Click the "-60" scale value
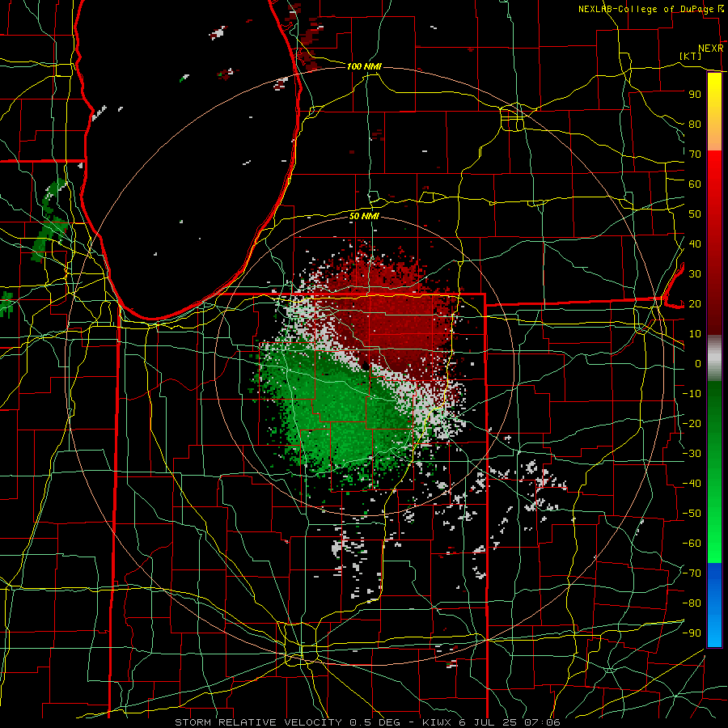 click(x=692, y=544)
